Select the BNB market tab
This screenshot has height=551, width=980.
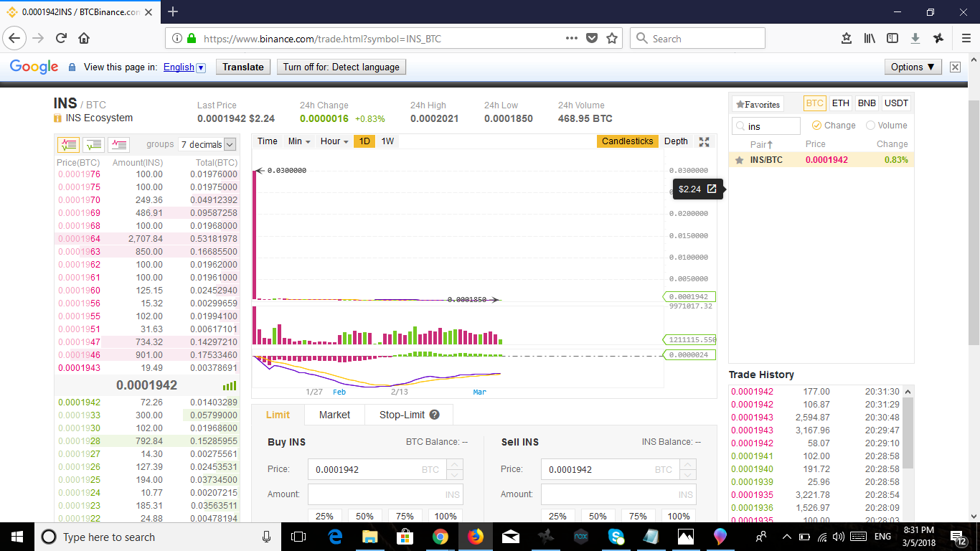867,103
